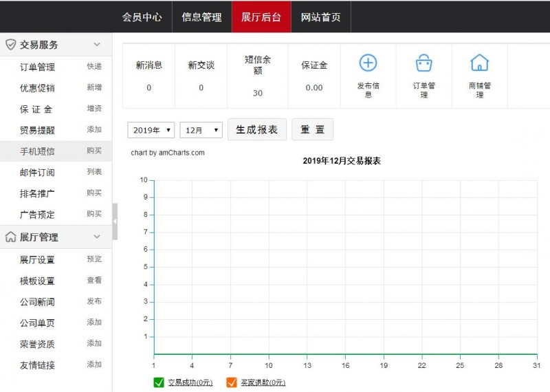Open the 12月 month dropdown
Screen dimensions: 550x392
(x=201, y=130)
